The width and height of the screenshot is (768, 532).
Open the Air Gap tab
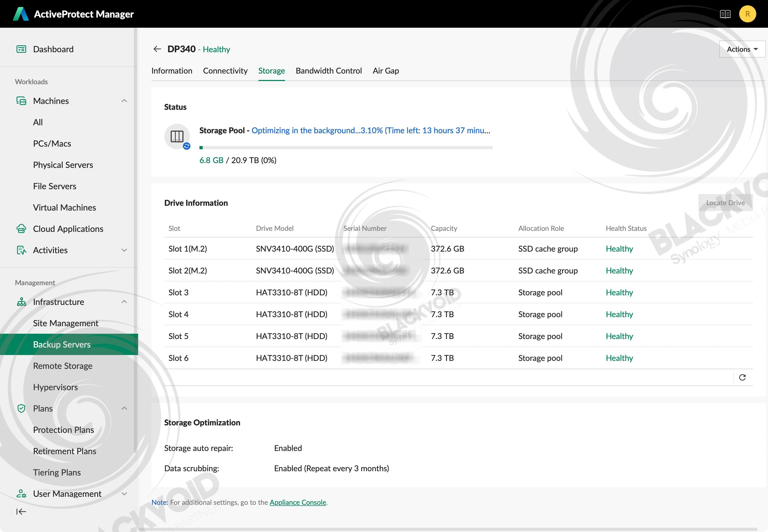click(x=386, y=71)
